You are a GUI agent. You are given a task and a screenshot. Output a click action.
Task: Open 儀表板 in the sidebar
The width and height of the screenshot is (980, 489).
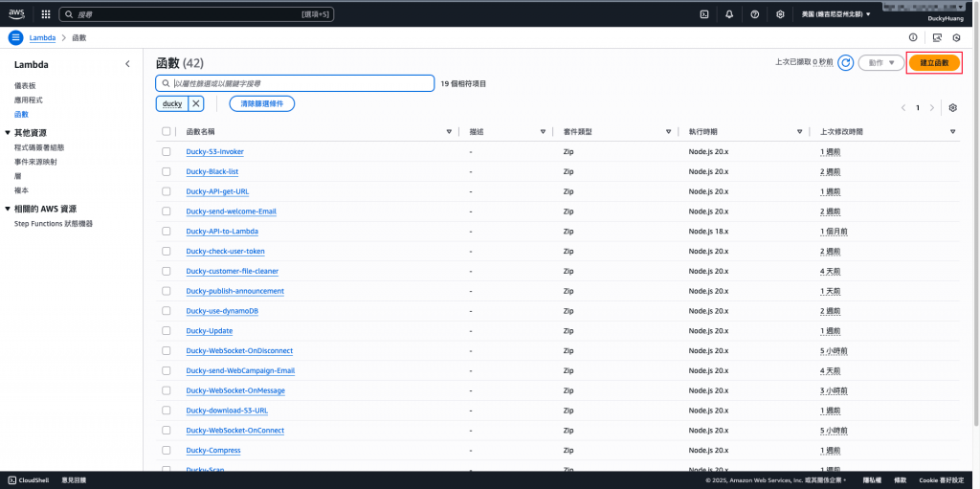(x=24, y=85)
